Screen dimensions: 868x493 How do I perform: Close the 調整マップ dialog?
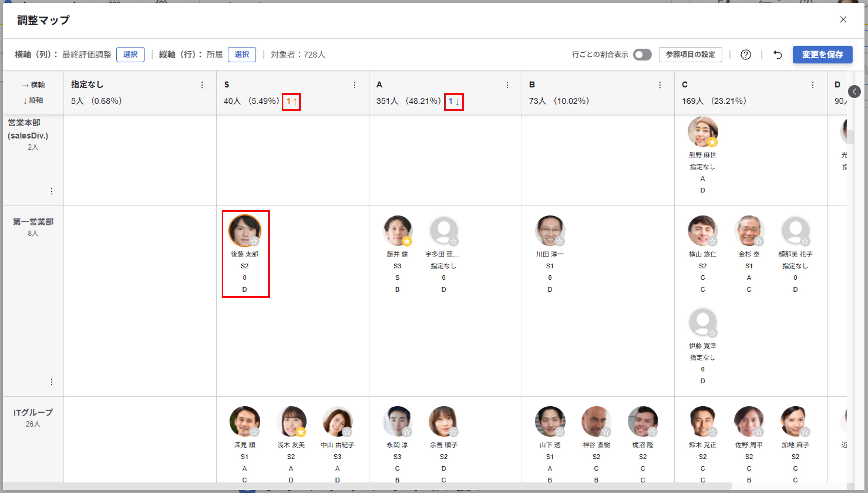click(843, 20)
